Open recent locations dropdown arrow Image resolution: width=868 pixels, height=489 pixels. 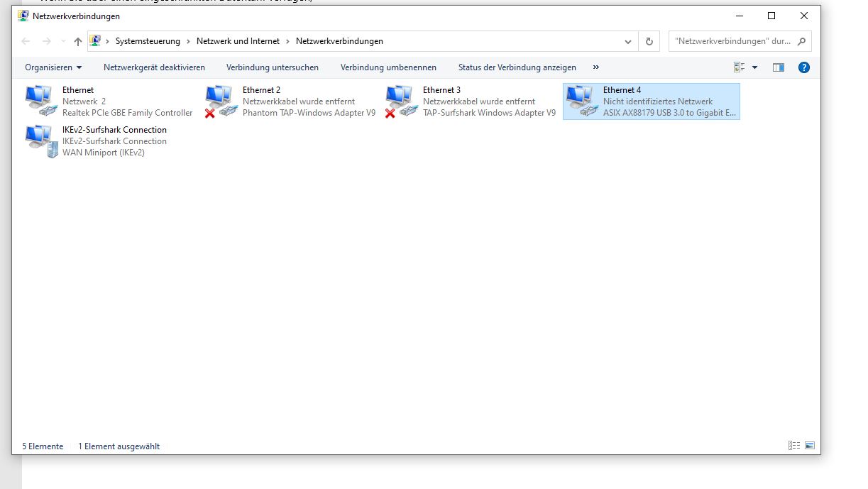(63, 41)
